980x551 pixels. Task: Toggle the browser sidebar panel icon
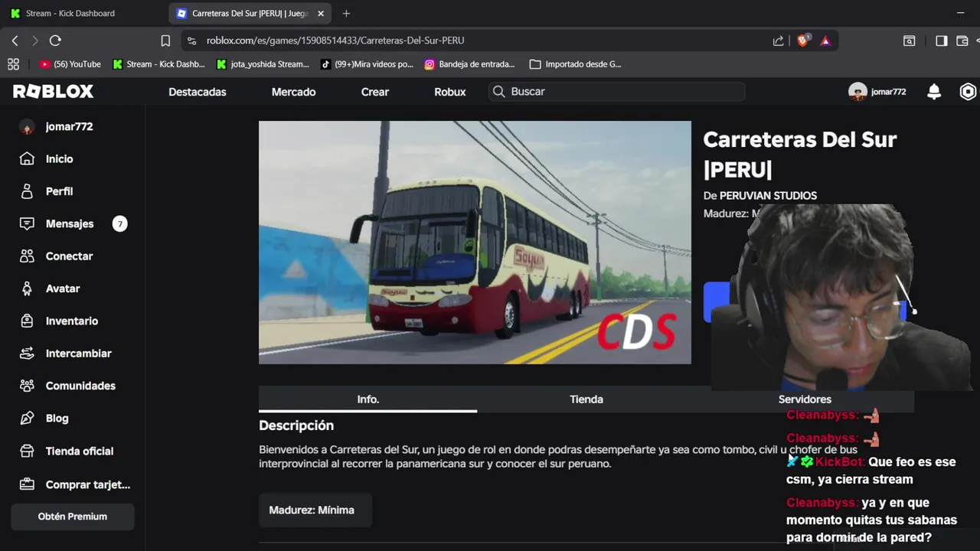942,41
